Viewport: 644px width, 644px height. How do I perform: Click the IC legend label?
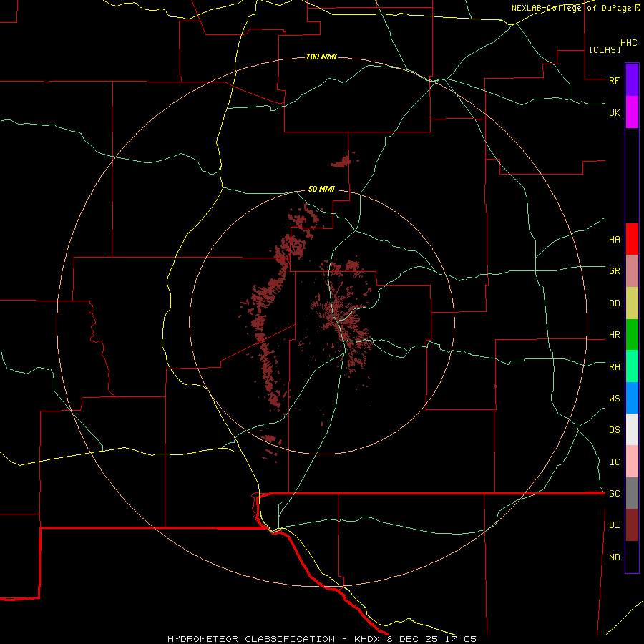coord(614,462)
